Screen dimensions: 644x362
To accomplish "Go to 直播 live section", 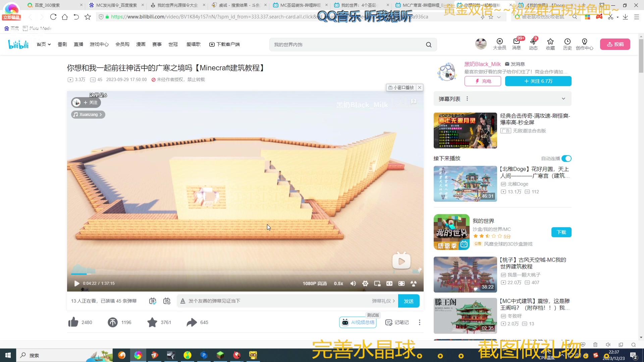I will (x=78, y=44).
